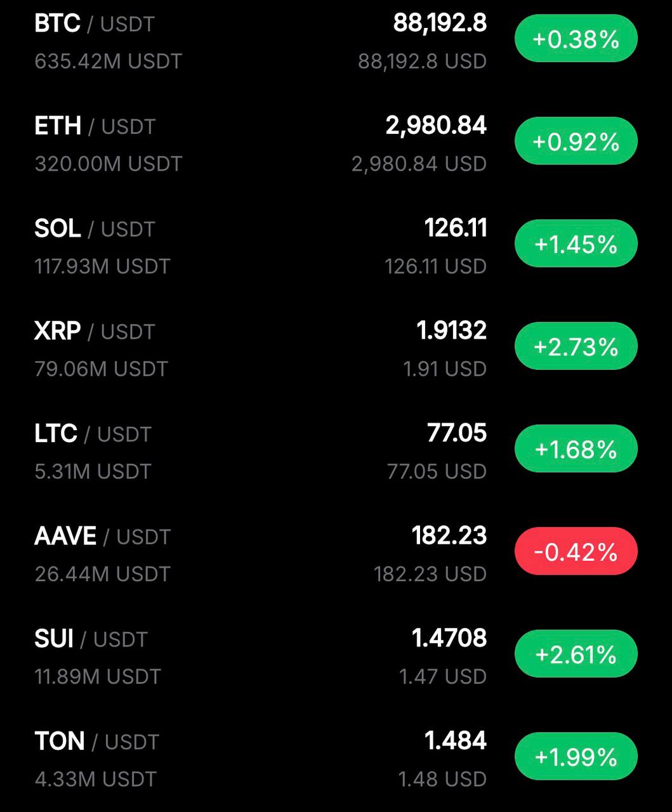The image size is (672, 812).
Task: Open the SUI / USDT pair
Action: (x=91, y=639)
